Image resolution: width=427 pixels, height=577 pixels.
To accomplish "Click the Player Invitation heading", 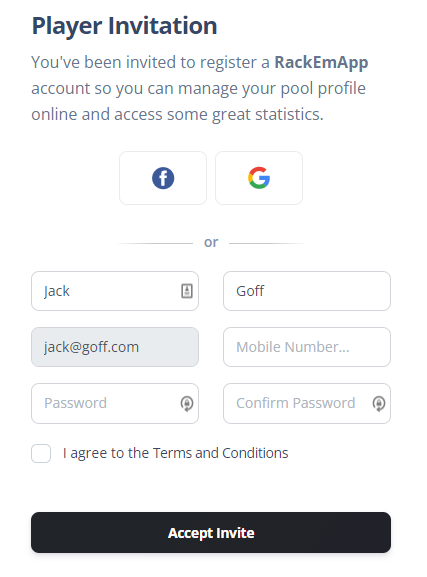I will point(124,26).
